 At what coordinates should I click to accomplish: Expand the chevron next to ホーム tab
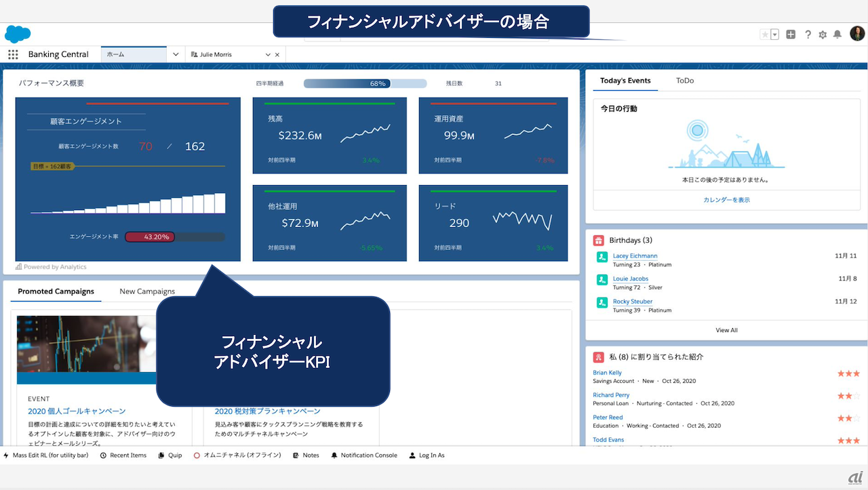176,54
